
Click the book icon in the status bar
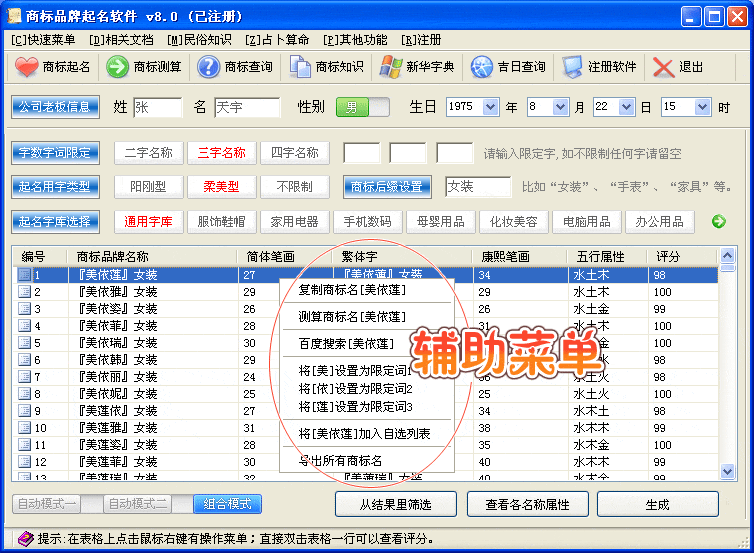[x=25, y=539]
